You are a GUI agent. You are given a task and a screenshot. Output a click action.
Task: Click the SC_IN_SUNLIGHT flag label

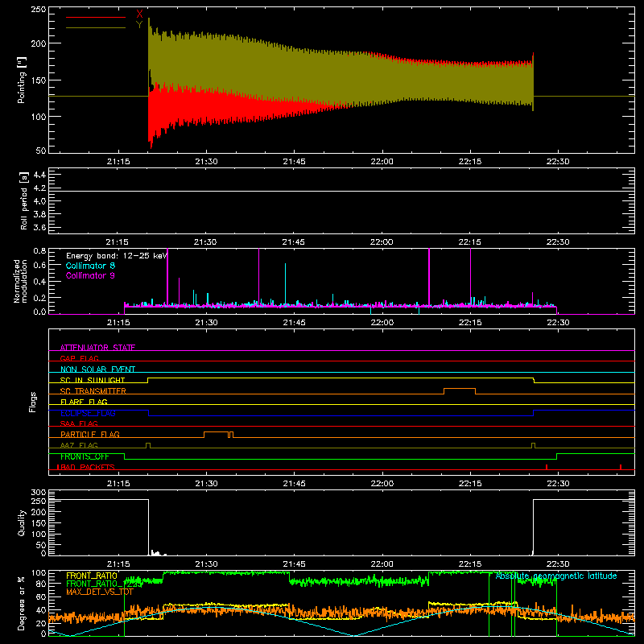(93, 380)
